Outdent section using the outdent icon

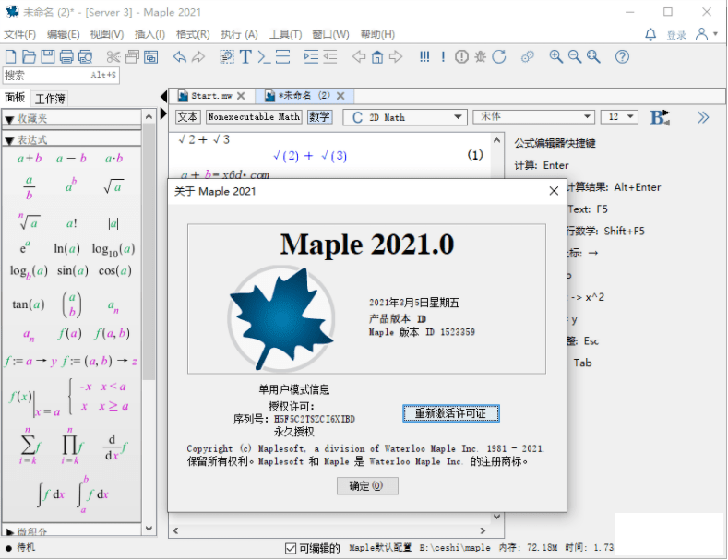point(329,56)
